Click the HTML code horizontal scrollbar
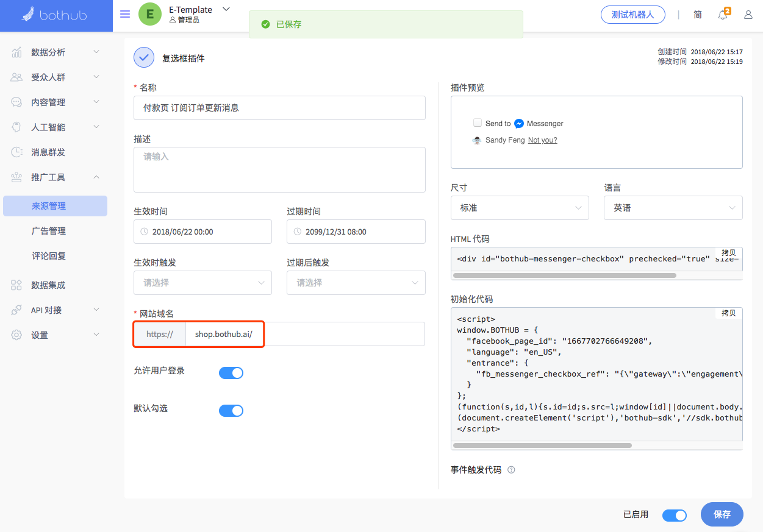The width and height of the screenshot is (763, 532). tap(565, 275)
